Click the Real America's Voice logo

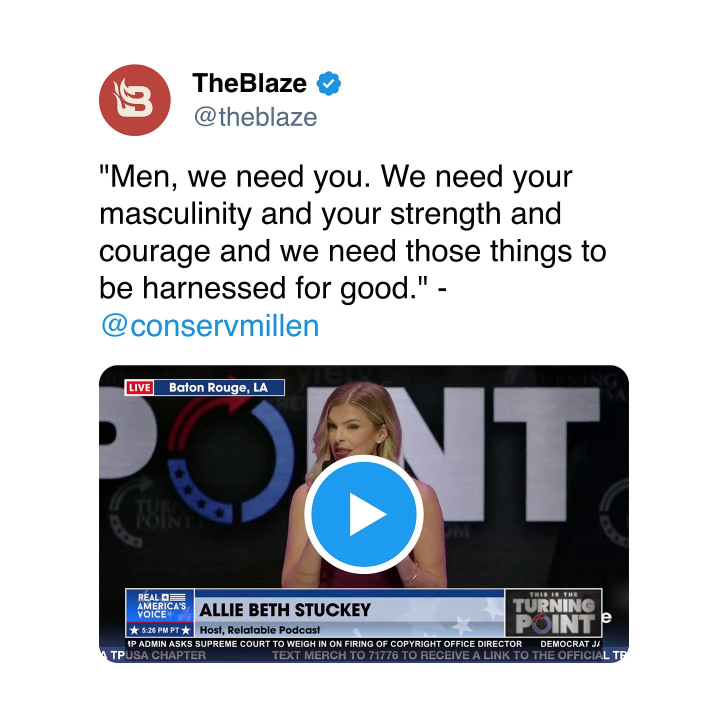(x=160, y=606)
